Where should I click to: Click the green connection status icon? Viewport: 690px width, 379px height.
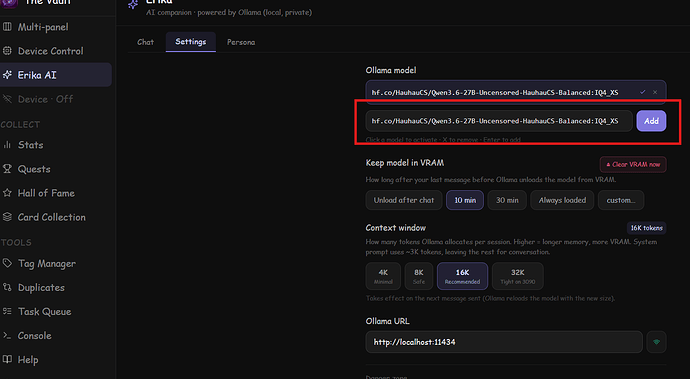(656, 342)
